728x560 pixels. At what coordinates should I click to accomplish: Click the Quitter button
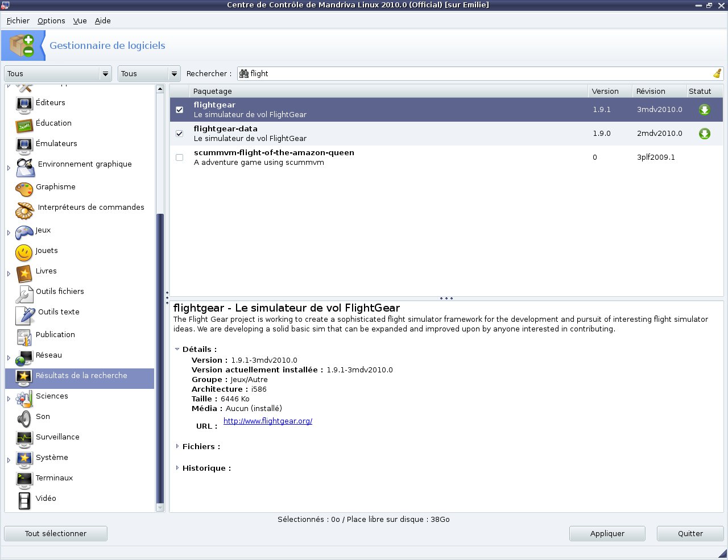690,533
